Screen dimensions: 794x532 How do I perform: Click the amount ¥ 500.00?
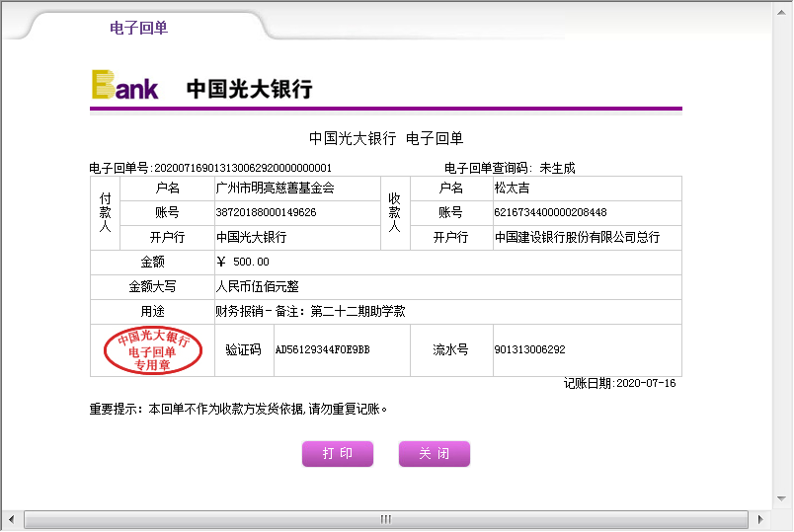243,262
